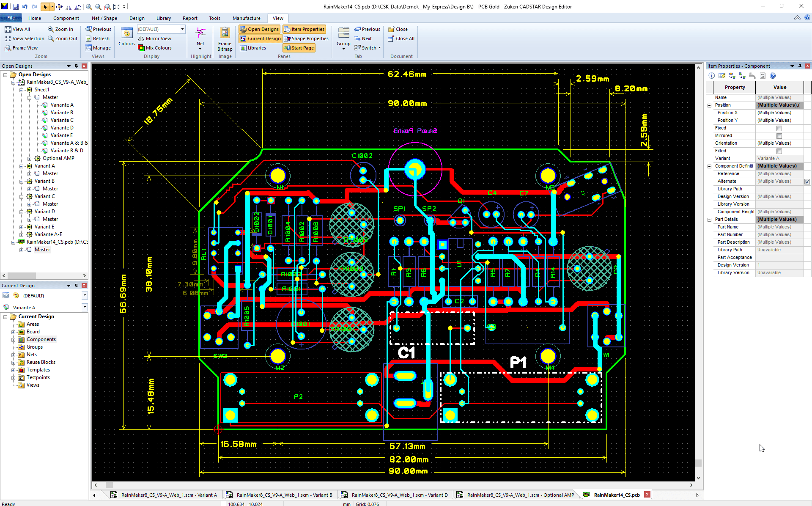Toggle the Fixed checkbox
This screenshot has width=812, height=506.
point(779,128)
